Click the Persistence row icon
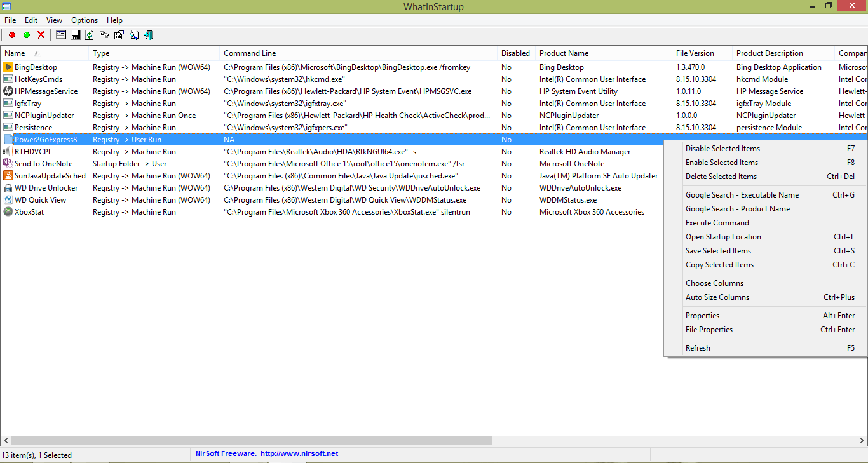The height and width of the screenshot is (463, 868). coord(8,128)
